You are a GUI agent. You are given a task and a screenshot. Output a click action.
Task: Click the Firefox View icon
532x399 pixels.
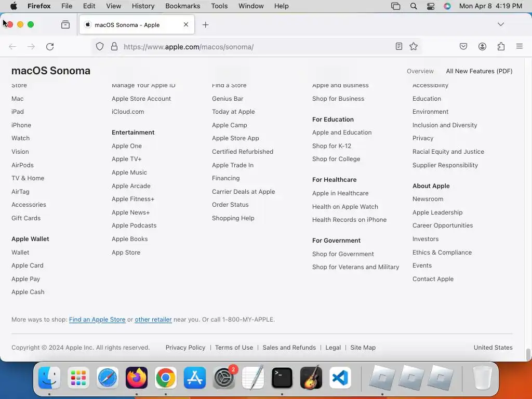[x=65, y=24]
